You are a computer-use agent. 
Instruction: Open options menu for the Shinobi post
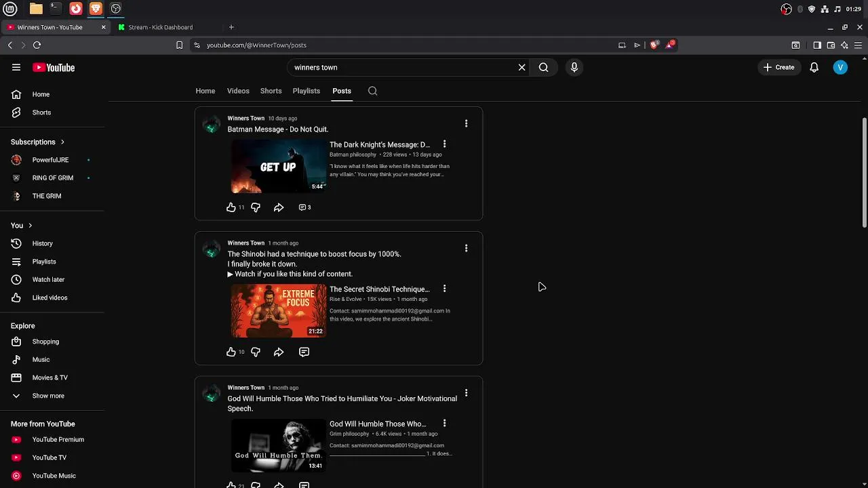tap(466, 248)
